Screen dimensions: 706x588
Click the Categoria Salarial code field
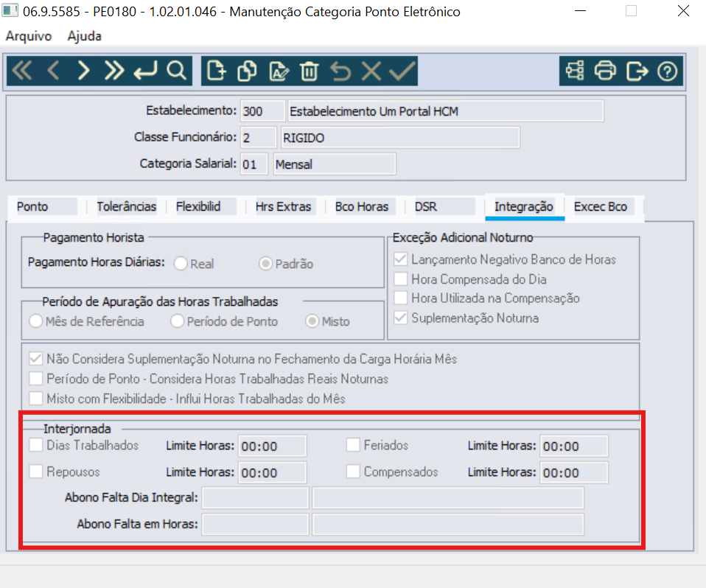click(x=254, y=164)
